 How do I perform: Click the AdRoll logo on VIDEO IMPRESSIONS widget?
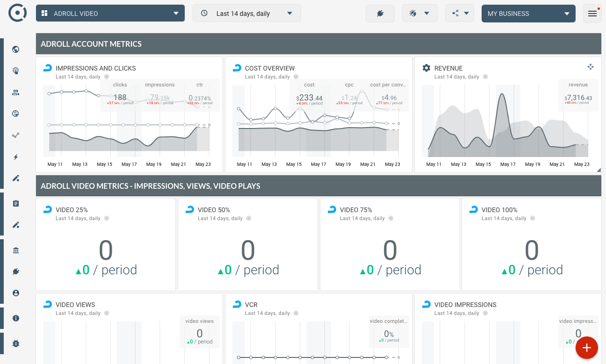pyautogui.click(x=426, y=304)
